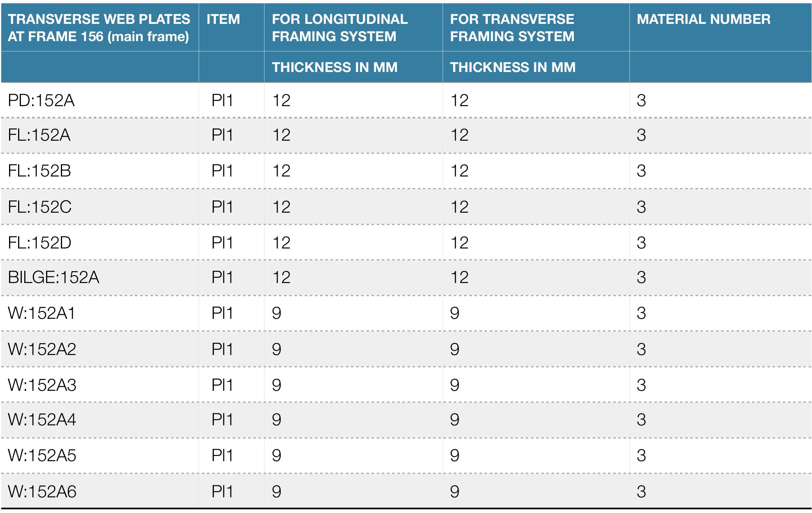Select the FL:152C row label

(x=39, y=207)
